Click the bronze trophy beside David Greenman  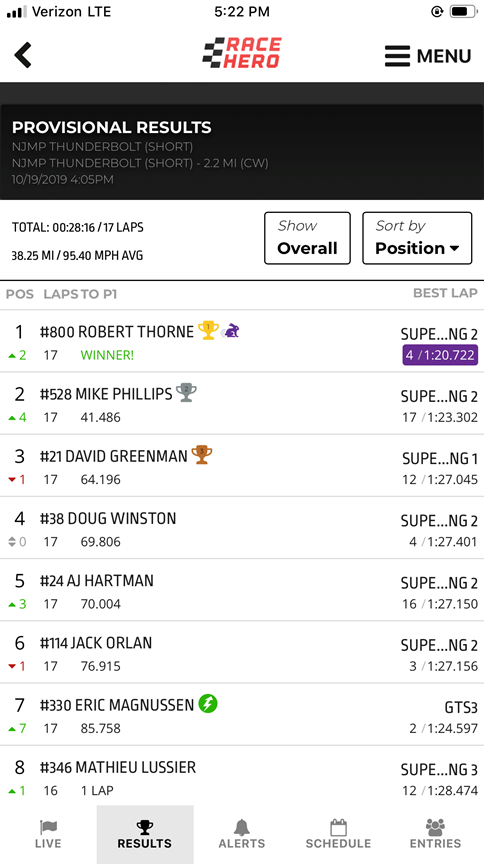point(202,455)
